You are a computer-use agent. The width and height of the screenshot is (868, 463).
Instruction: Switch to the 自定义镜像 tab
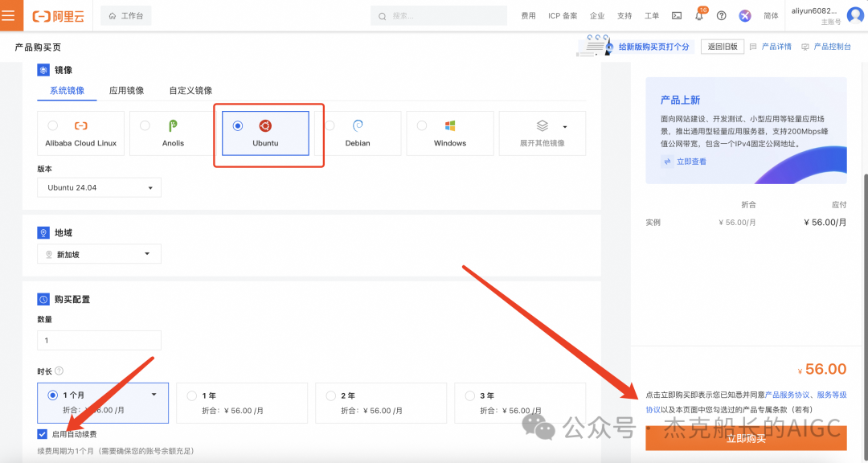(191, 90)
